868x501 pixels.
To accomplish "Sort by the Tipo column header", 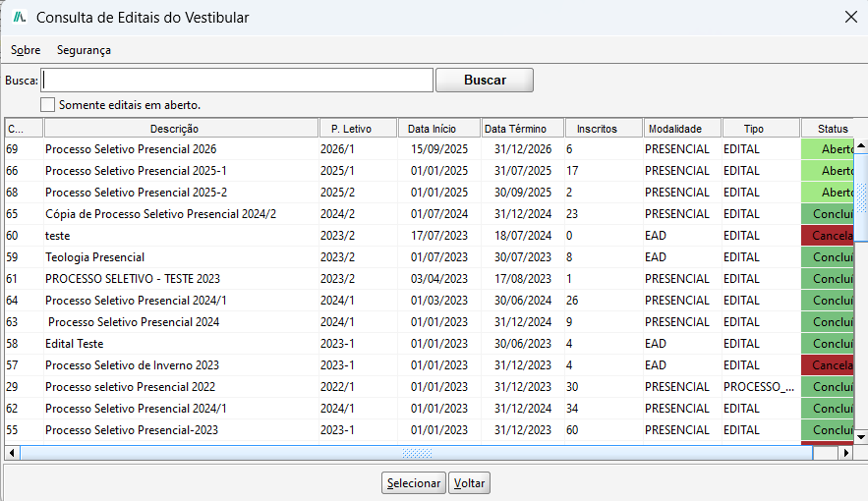I will [x=761, y=129].
